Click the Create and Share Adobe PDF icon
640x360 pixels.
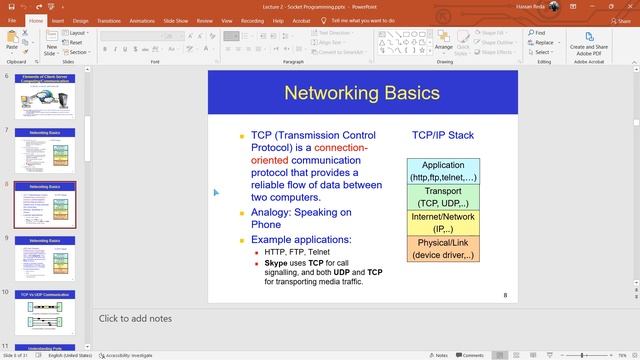[x=589, y=37]
